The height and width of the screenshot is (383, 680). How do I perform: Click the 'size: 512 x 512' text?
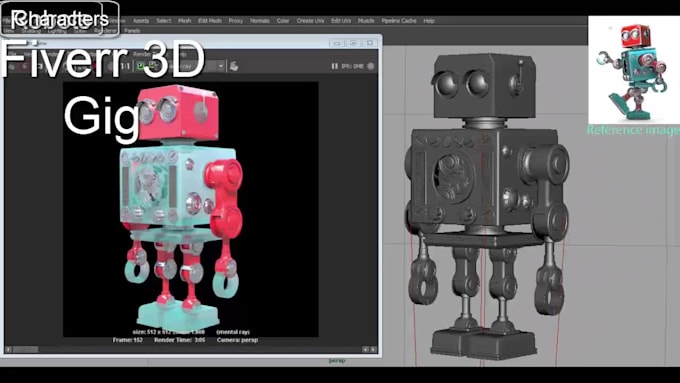click(x=151, y=332)
